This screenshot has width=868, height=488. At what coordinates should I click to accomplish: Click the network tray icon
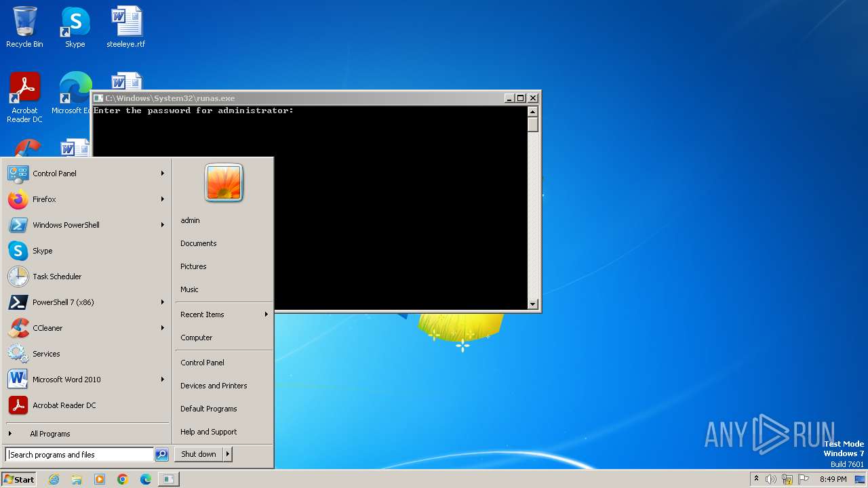pyautogui.click(x=787, y=479)
